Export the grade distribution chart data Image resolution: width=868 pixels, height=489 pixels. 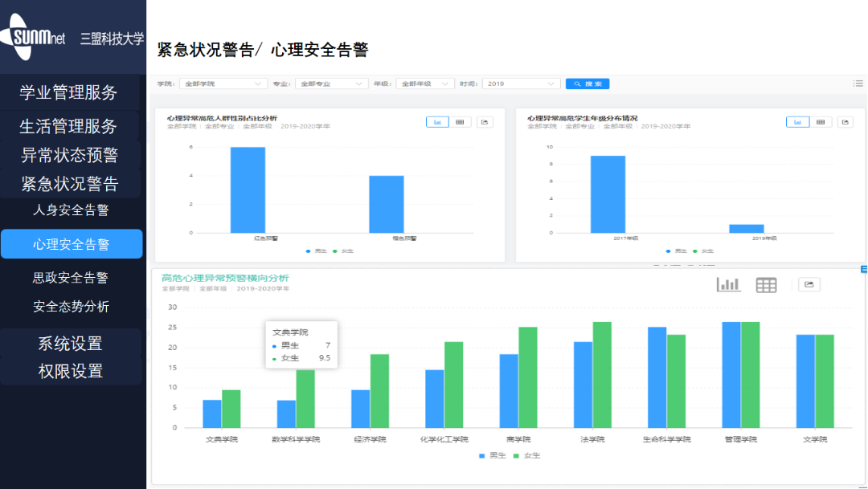[845, 122]
